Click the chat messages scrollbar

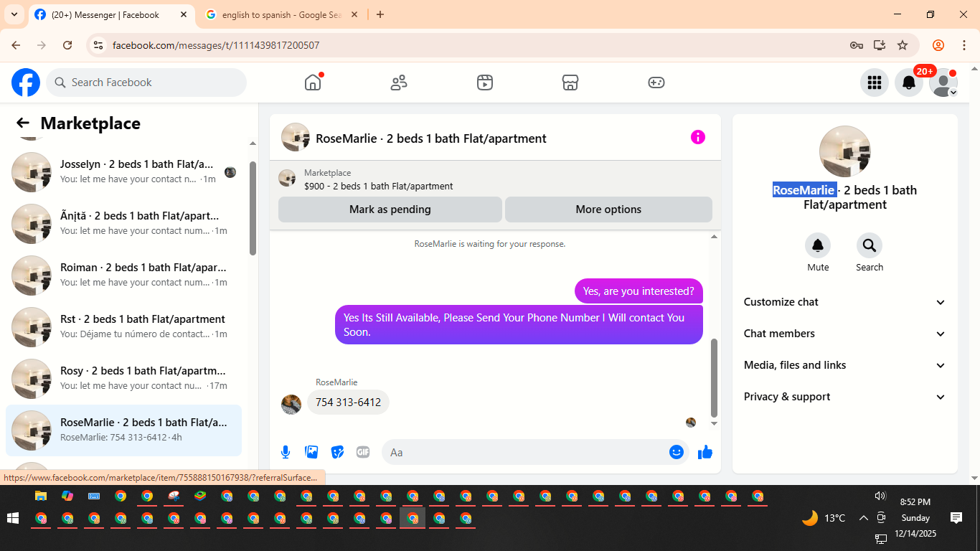point(714,378)
